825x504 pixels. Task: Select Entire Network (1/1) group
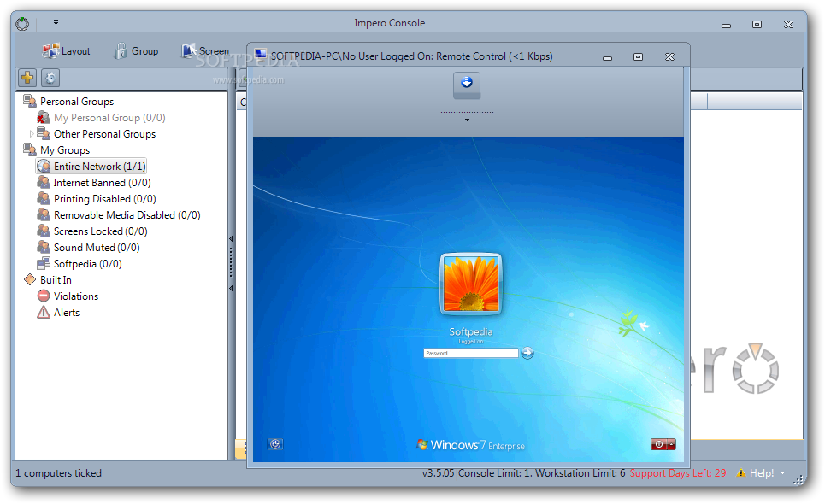click(99, 167)
